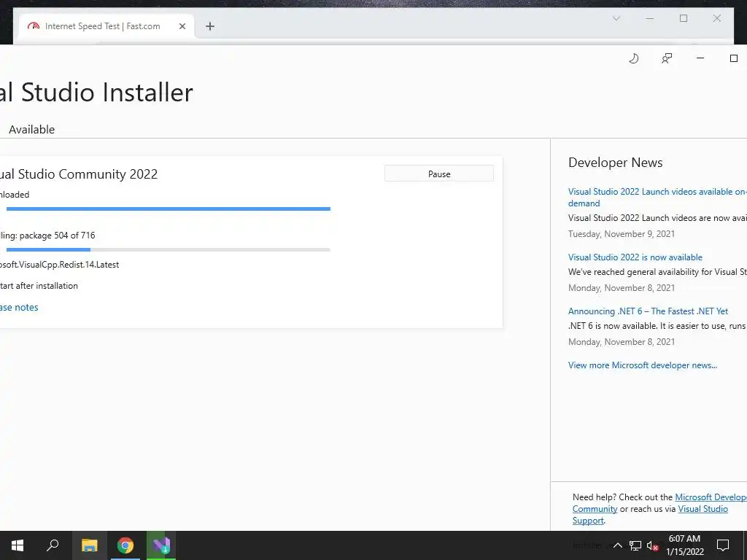Toggle the dark theme moon icon
This screenshot has width=747, height=560.
pos(634,58)
